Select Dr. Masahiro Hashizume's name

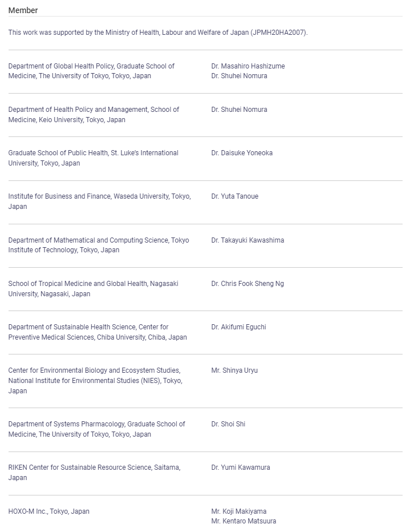[x=247, y=66]
